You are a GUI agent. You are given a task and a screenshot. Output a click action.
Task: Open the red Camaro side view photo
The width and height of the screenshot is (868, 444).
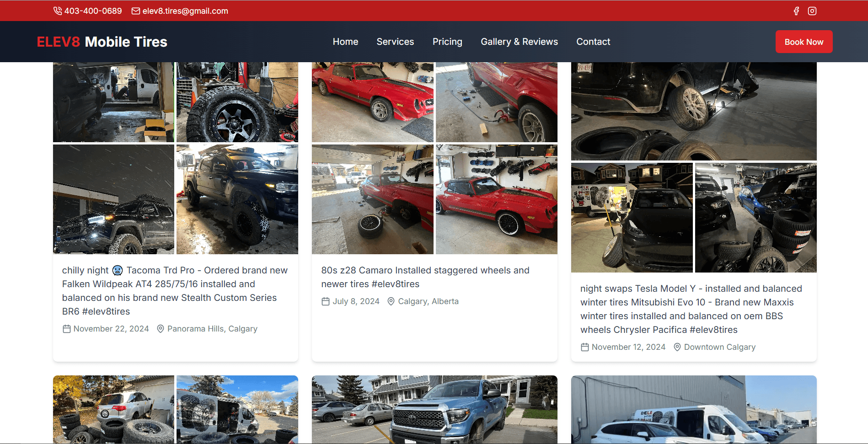tap(497, 199)
